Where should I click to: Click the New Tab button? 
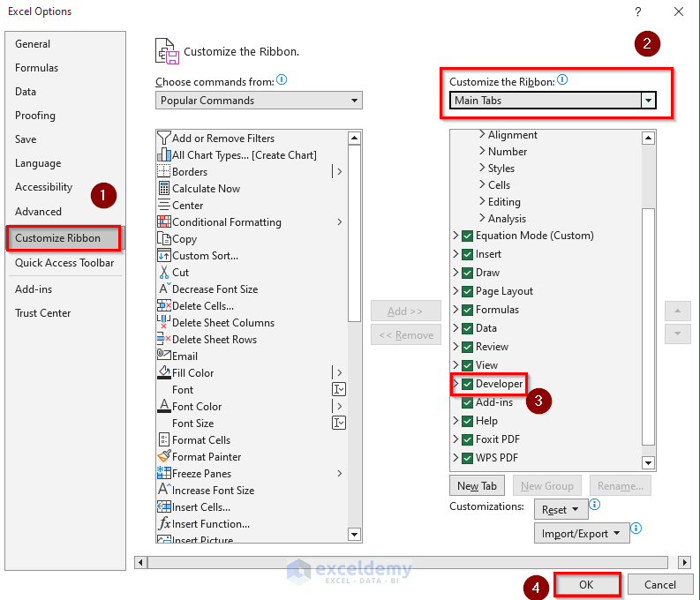click(477, 486)
